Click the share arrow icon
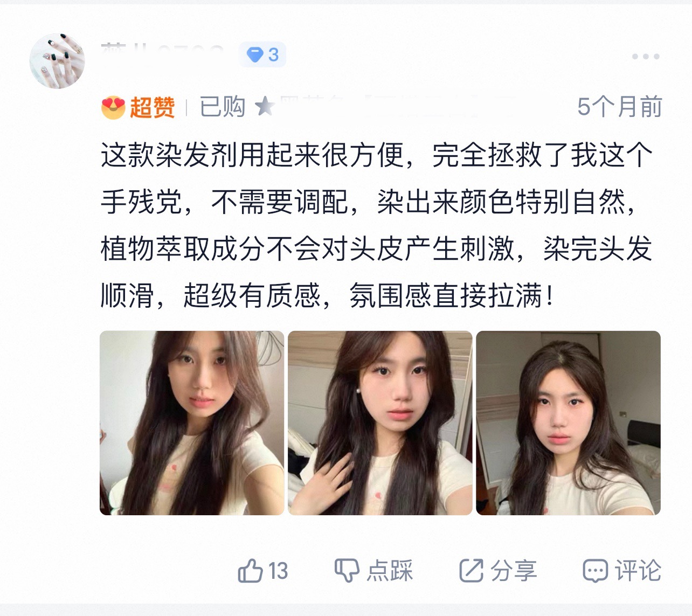 [x=471, y=570]
